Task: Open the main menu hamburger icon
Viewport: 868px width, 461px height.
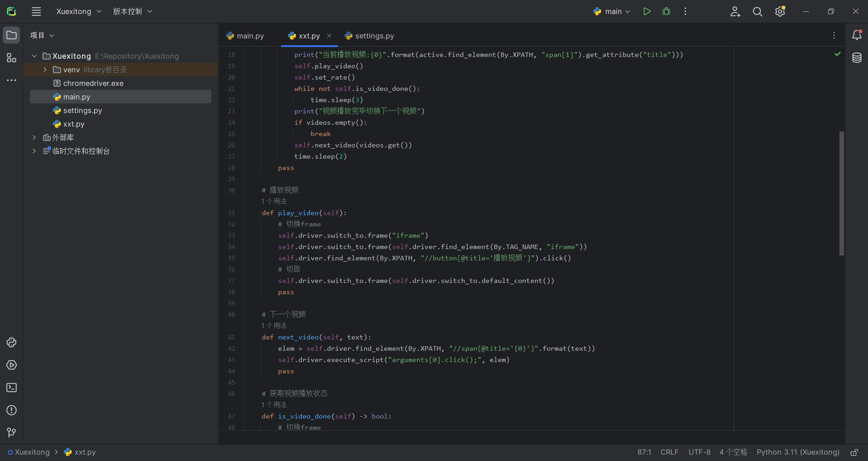Action: point(36,11)
